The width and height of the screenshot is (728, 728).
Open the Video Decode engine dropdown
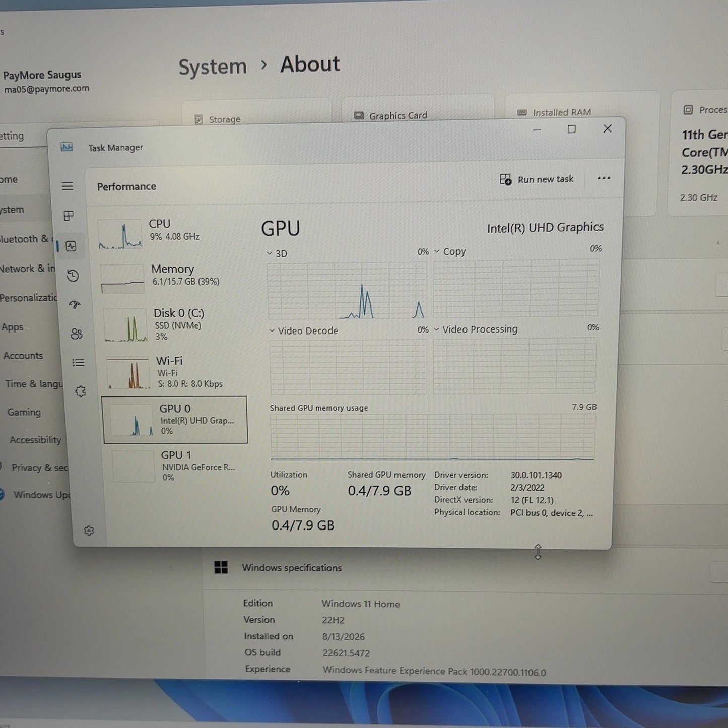pyautogui.click(x=272, y=331)
